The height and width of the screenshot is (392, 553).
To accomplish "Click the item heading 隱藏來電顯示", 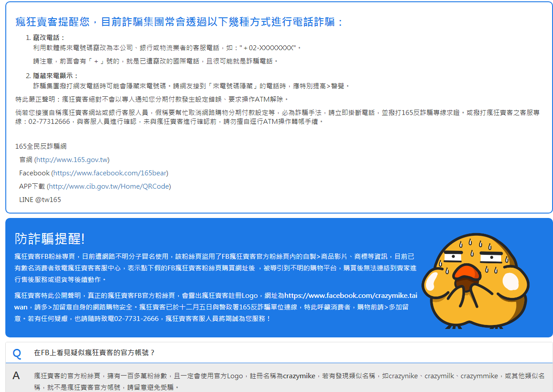I will point(56,75).
